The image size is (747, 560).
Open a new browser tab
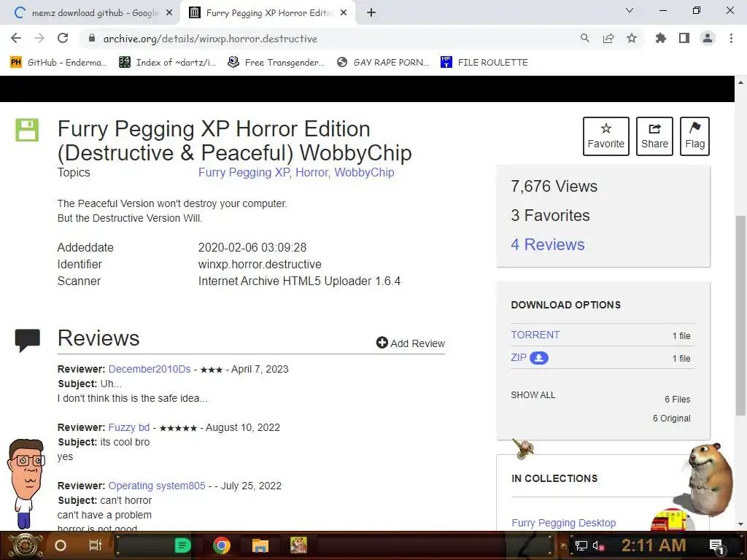coord(371,13)
